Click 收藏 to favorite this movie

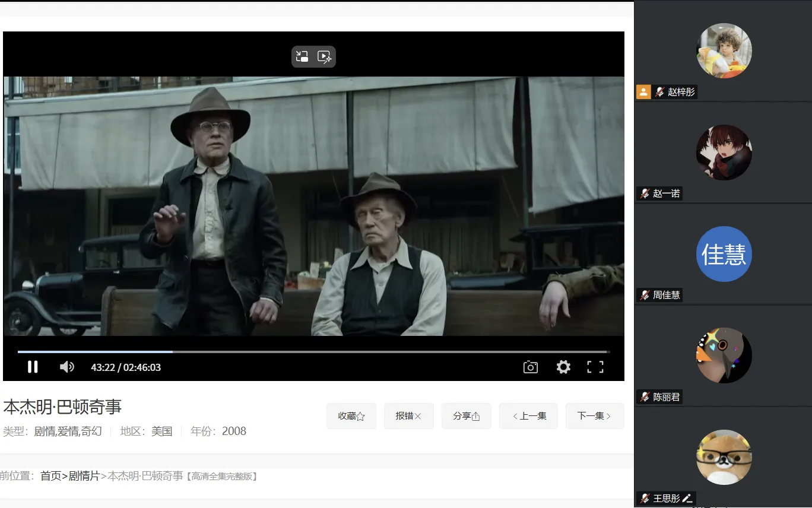351,416
